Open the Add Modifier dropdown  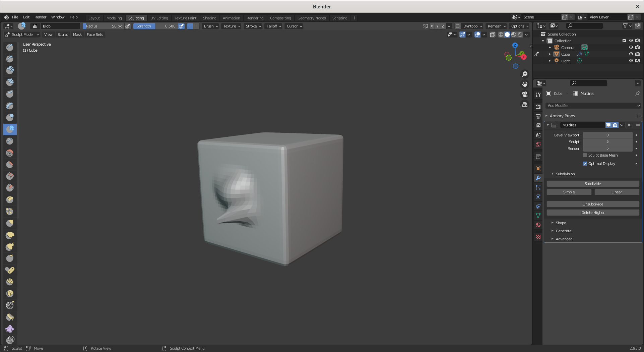[593, 106]
